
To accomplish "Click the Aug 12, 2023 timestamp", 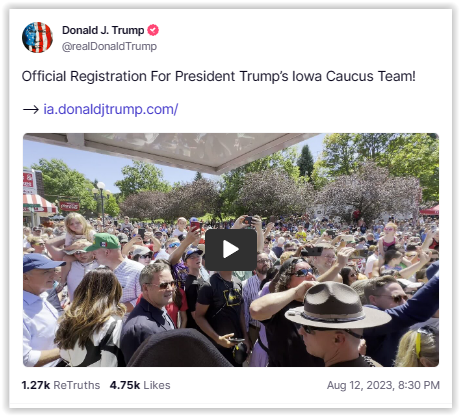I will click(x=383, y=385).
